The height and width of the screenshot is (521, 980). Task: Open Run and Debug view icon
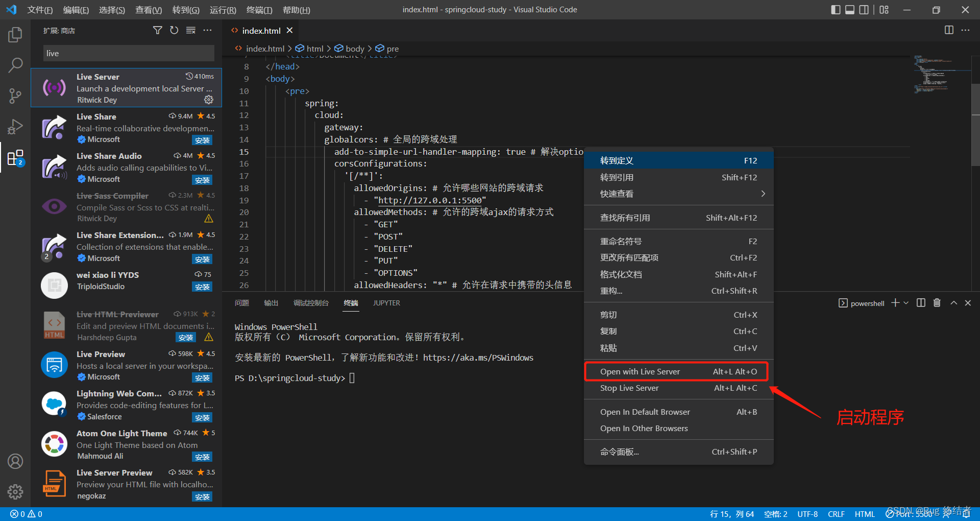pos(15,126)
